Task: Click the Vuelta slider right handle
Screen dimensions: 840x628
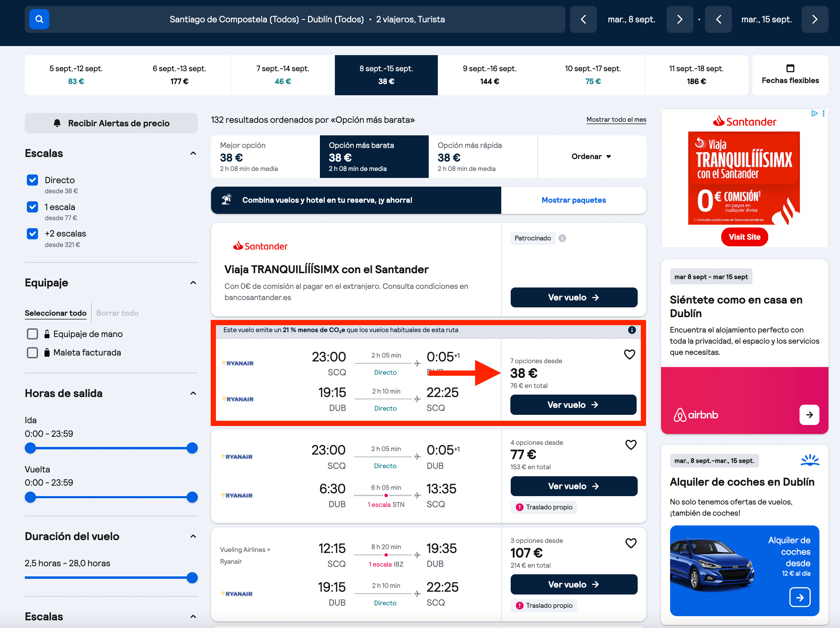Action: pos(192,497)
